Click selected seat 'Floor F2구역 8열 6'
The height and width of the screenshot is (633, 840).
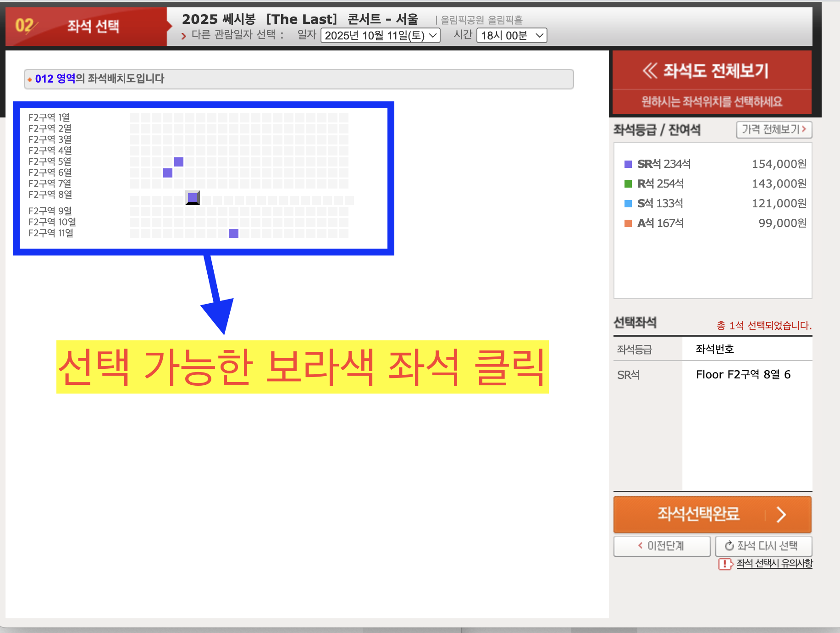tap(743, 374)
